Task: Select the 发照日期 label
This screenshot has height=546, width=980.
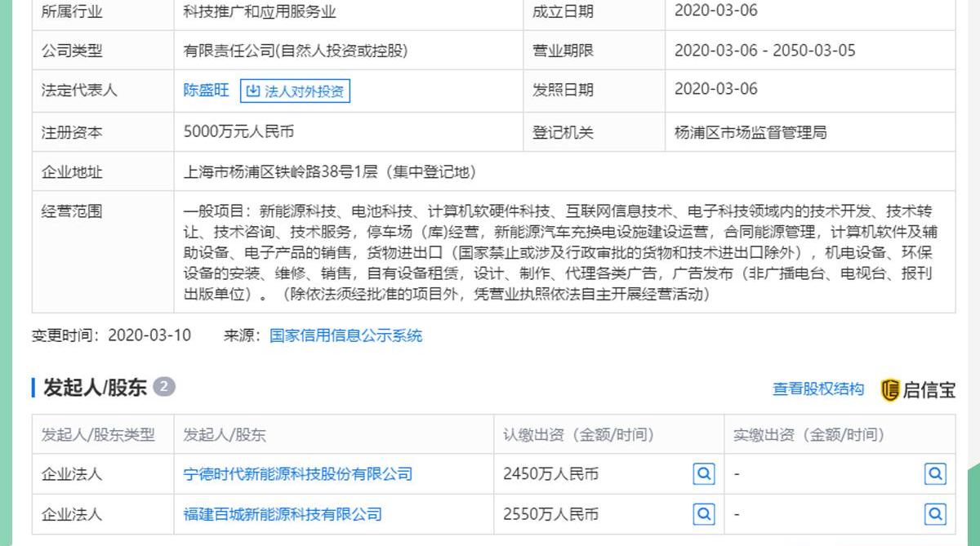Action: point(563,91)
